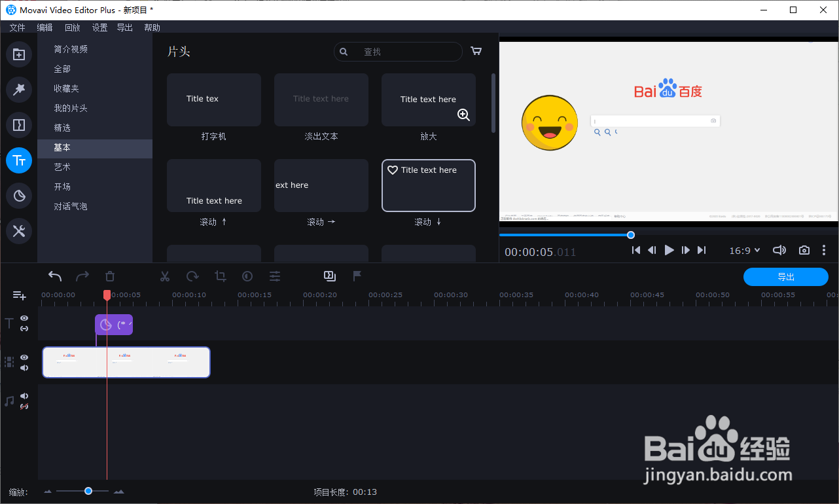This screenshot has width=839, height=504.
Task: Toggle video track visibility eye
Action: [24, 357]
